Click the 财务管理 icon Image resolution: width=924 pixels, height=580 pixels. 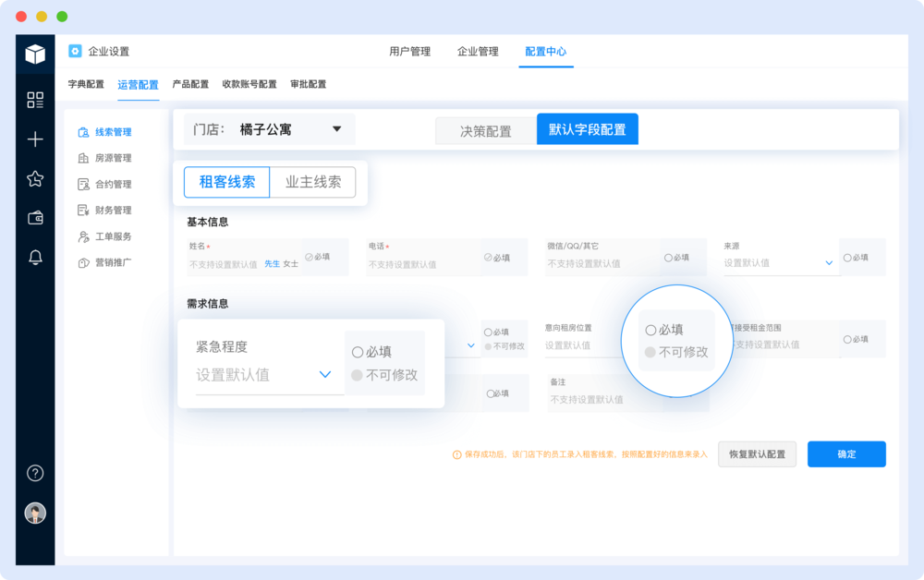(x=83, y=211)
